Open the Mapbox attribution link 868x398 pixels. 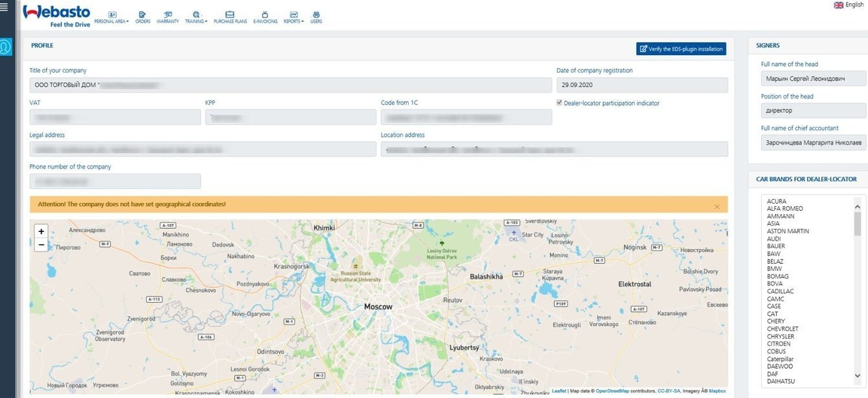pos(717,391)
